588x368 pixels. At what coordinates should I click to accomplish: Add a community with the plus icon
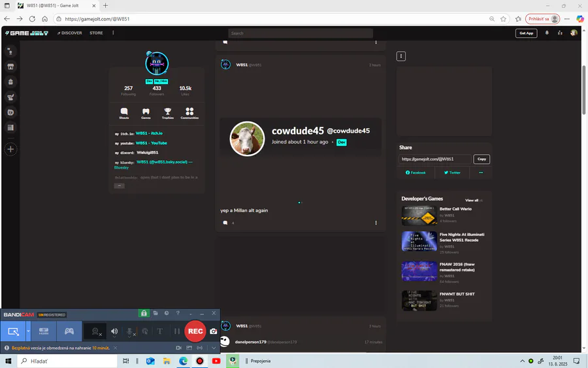tap(10, 149)
